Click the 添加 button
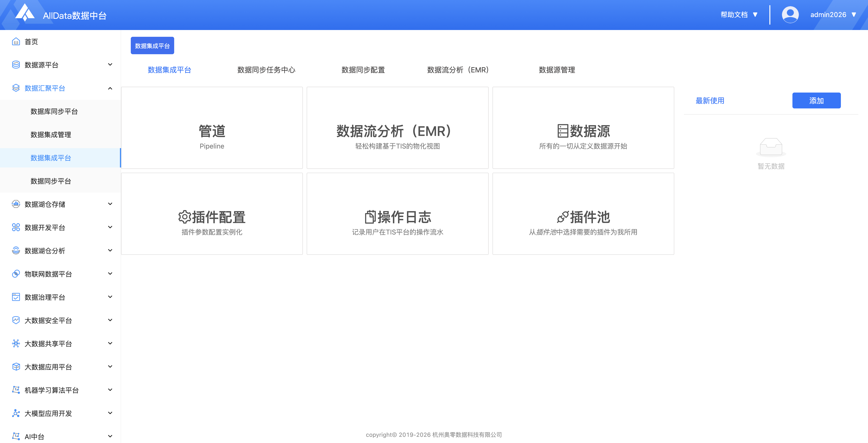This screenshot has height=443, width=868. point(816,100)
